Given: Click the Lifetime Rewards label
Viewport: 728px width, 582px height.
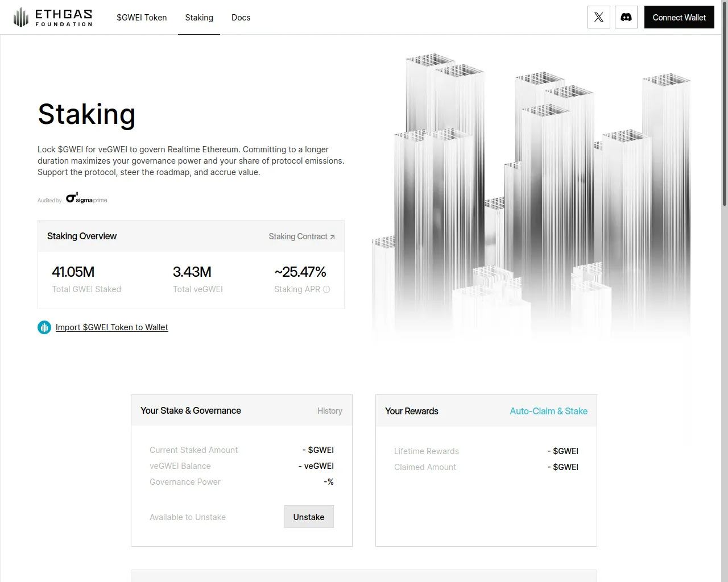Looking at the screenshot, I should [427, 451].
